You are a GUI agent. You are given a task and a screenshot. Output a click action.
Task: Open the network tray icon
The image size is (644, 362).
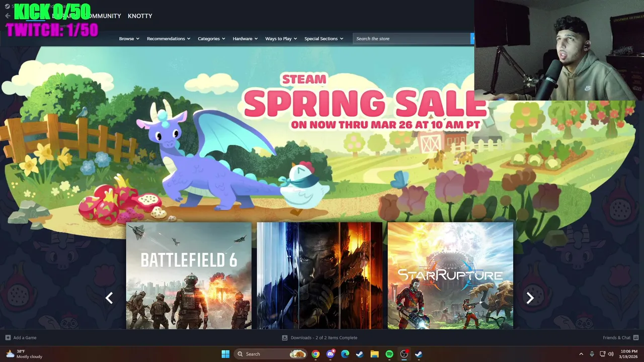[602, 354]
